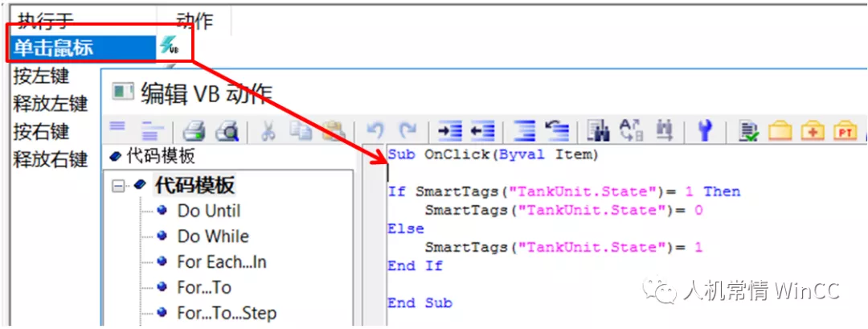The height and width of the screenshot is (329, 868).
Task: Select the 释放右键 event
Action: click(x=51, y=159)
